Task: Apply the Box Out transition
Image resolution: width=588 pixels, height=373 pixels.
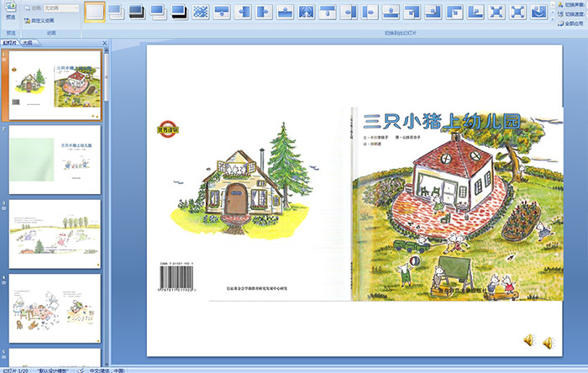Action: pos(518,12)
